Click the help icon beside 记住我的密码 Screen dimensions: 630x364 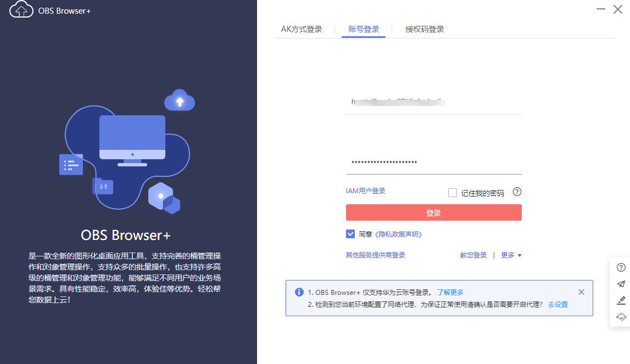pyautogui.click(x=517, y=192)
